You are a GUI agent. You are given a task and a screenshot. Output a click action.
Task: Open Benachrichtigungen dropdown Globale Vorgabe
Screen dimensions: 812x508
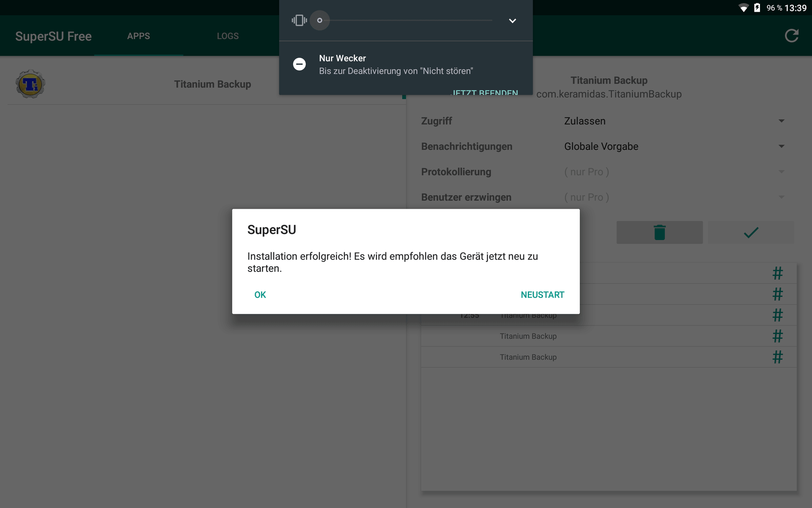click(x=675, y=146)
